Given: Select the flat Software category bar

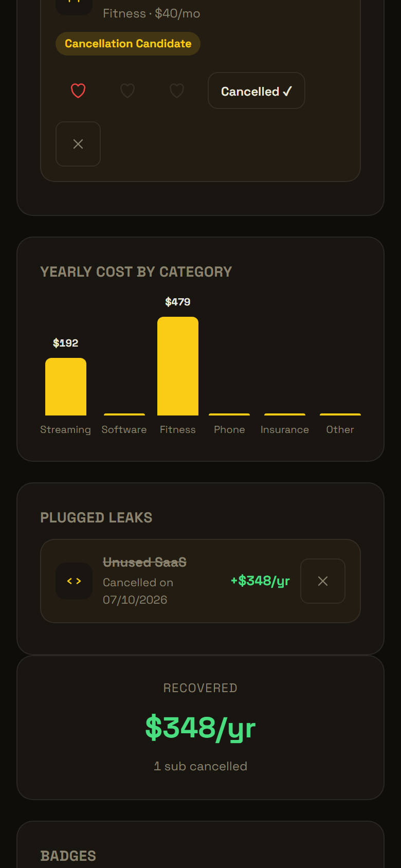Looking at the screenshot, I should 124,414.
